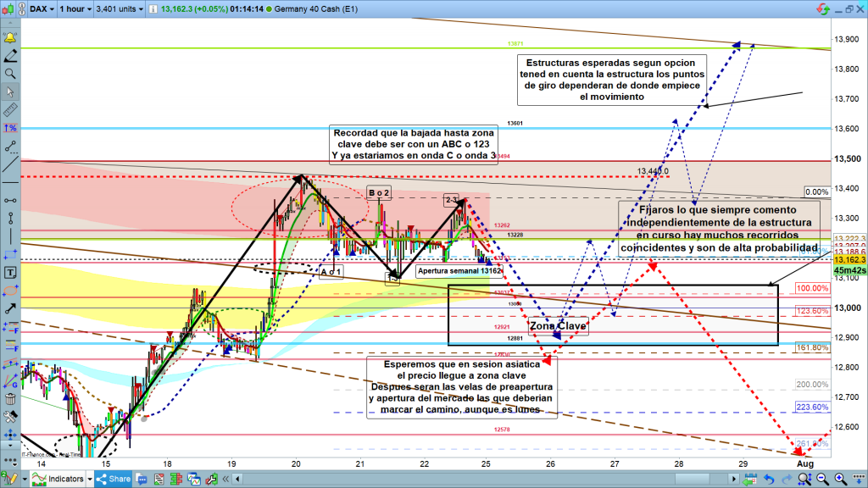Click the alert bell icon
Viewport: 868px width, 488px height.
(11, 39)
